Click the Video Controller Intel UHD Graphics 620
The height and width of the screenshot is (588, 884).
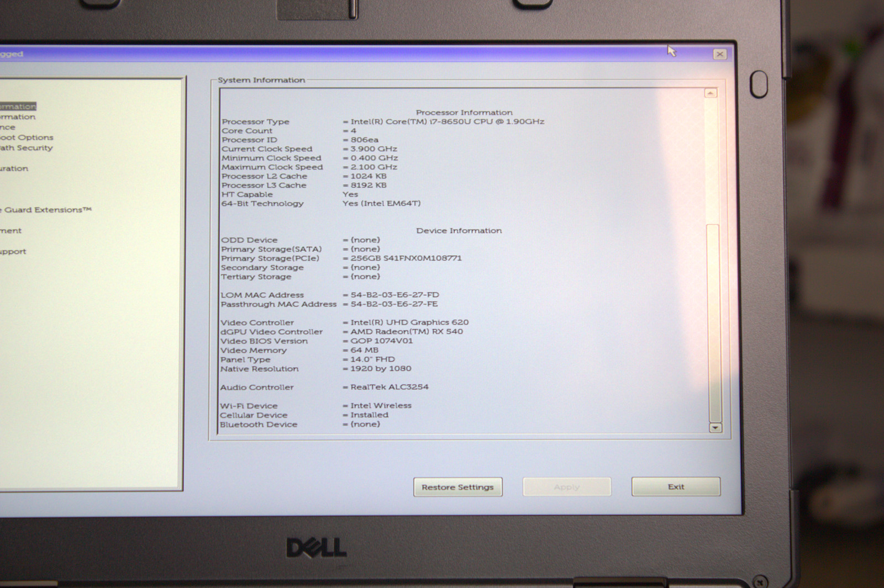[409, 322]
